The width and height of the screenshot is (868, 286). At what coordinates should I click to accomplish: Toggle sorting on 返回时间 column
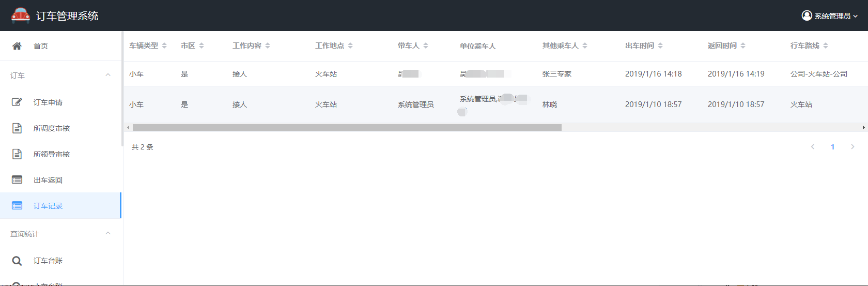pos(743,46)
